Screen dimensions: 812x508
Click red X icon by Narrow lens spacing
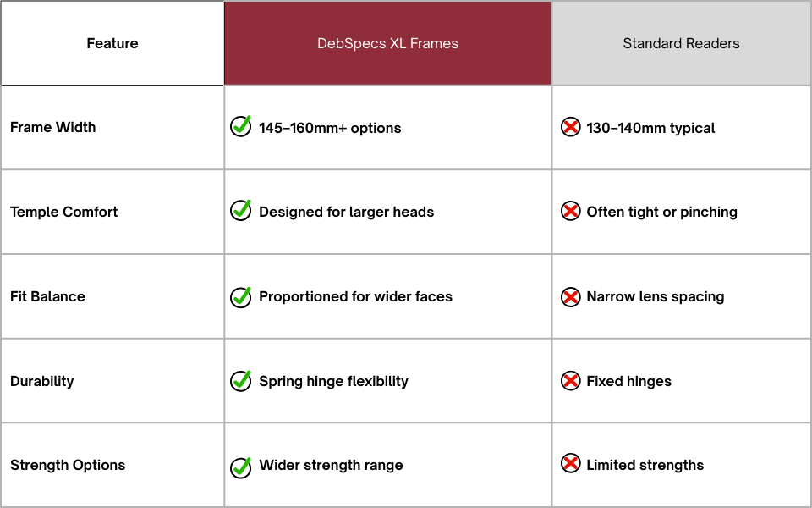point(571,296)
